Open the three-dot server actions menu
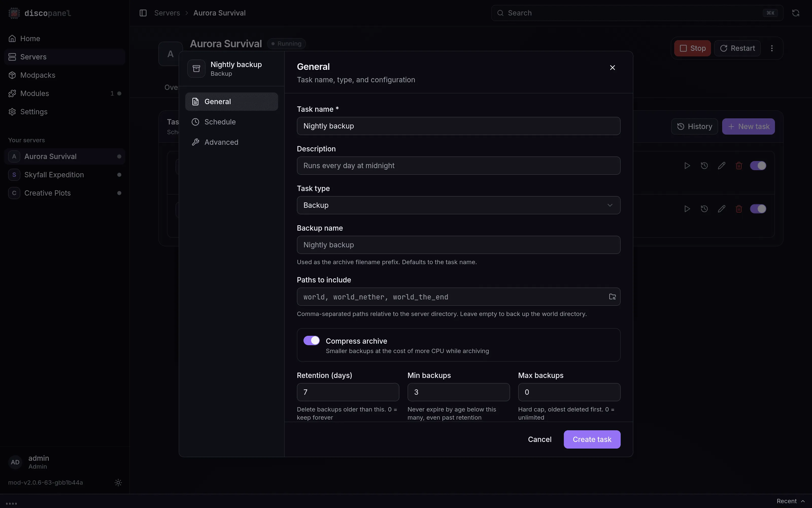The width and height of the screenshot is (812, 508). coord(772,48)
